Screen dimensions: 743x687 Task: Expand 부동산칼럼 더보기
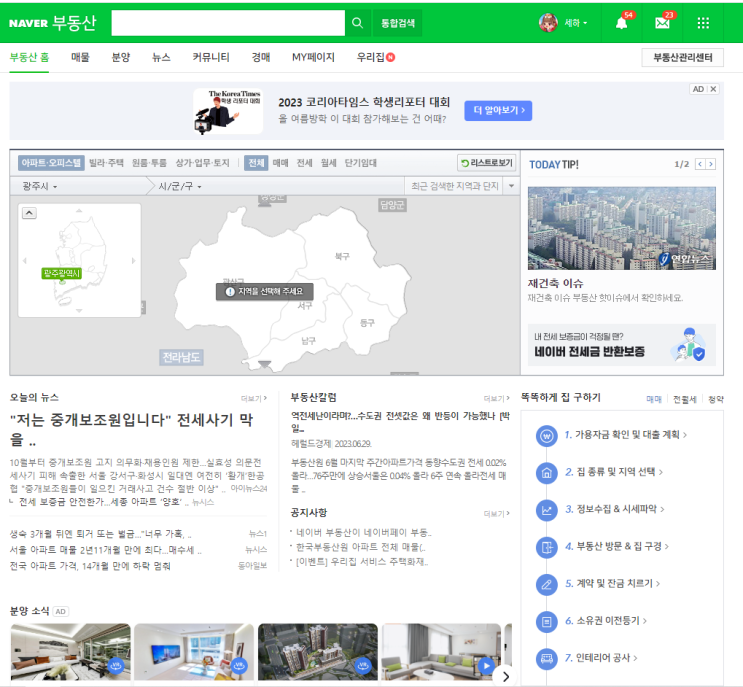pos(496,398)
